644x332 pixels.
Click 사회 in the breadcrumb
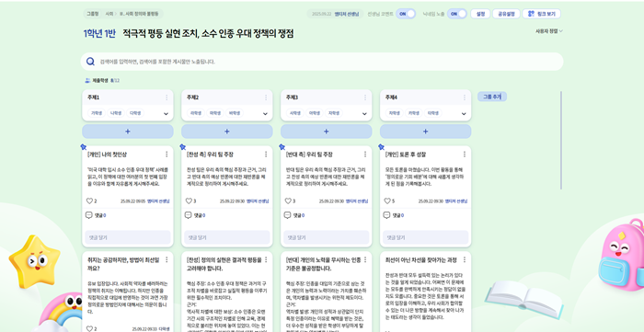click(109, 14)
